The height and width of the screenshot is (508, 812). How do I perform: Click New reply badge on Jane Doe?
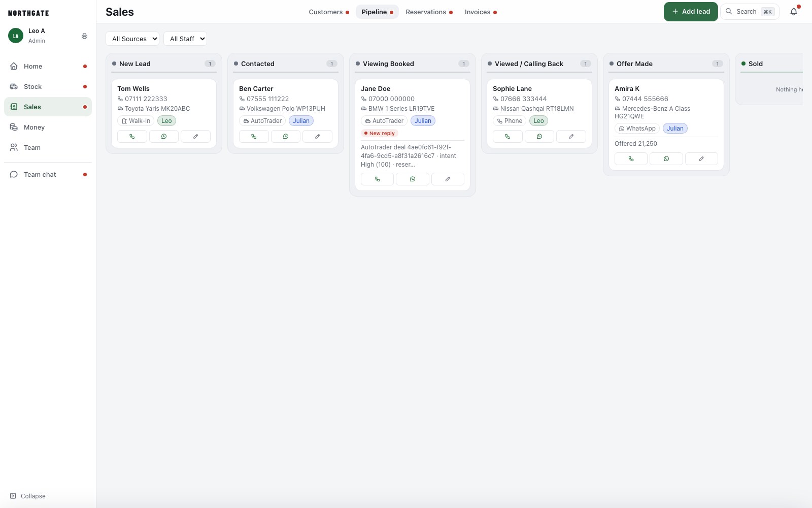(379, 133)
